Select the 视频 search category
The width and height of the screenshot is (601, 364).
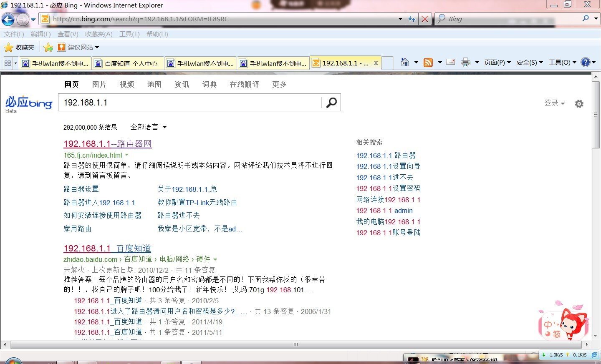coord(127,84)
